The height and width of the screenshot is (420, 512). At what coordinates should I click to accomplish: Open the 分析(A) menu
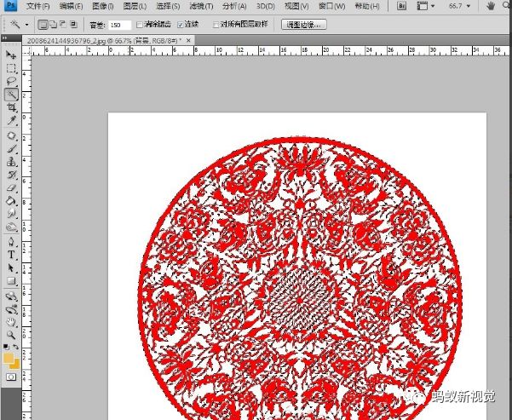coord(234,6)
